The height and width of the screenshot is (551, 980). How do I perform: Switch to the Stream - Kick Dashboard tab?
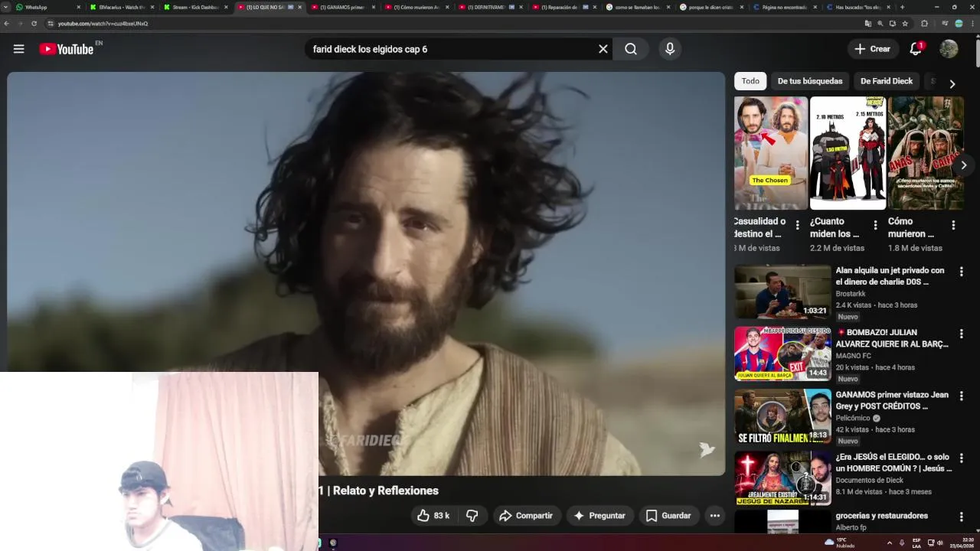tap(196, 7)
